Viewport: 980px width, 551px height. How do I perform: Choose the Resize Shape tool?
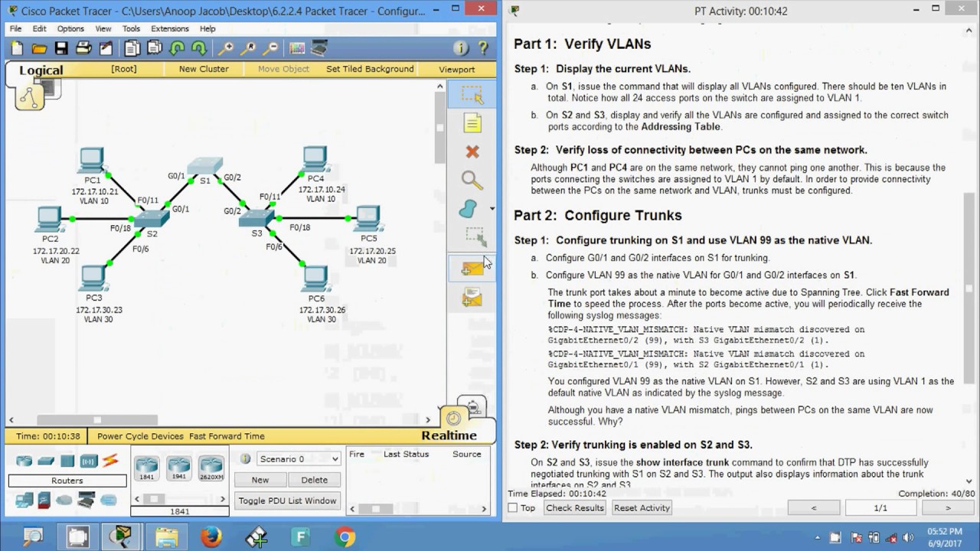(x=475, y=236)
